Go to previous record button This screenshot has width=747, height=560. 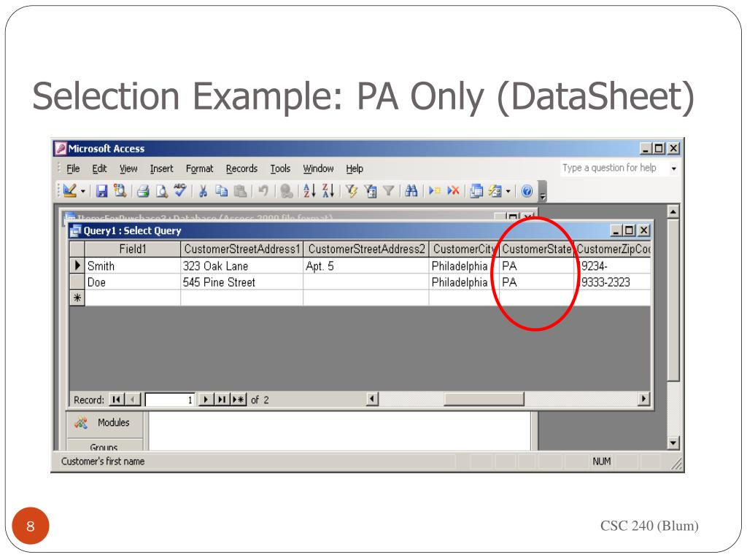point(133,400)
